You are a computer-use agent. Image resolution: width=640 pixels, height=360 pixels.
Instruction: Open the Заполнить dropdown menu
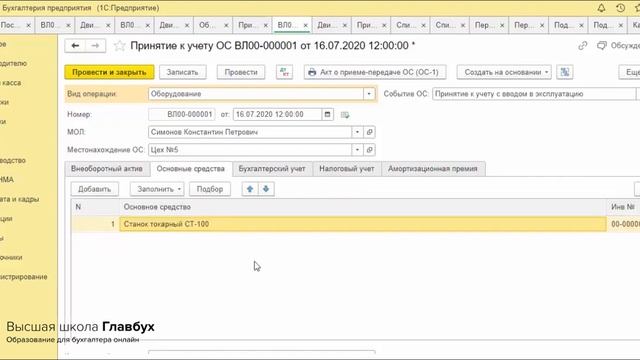point(157,189)
